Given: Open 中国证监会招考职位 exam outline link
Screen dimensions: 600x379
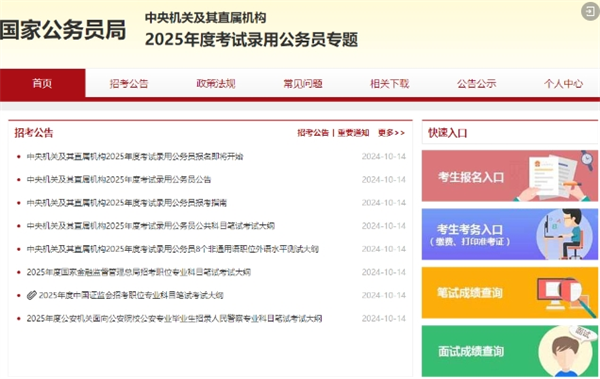Looking at the screenshot, I should 131,295.
